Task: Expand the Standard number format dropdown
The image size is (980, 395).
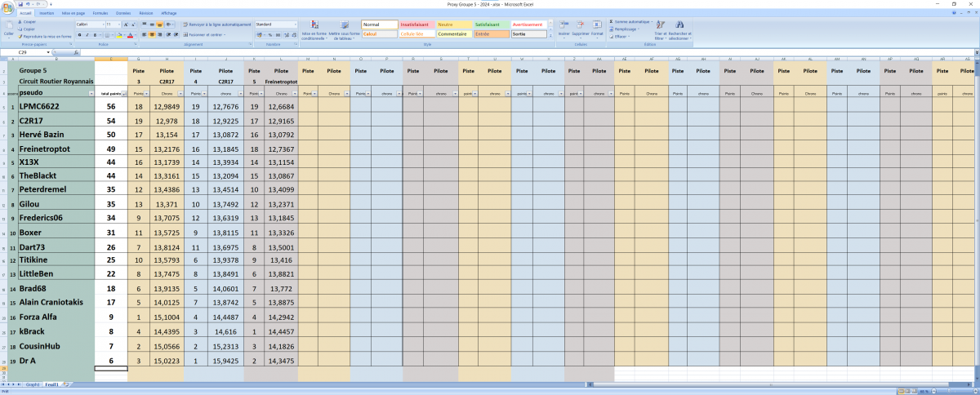Action: pyautogui.click(x=295, y=24)
